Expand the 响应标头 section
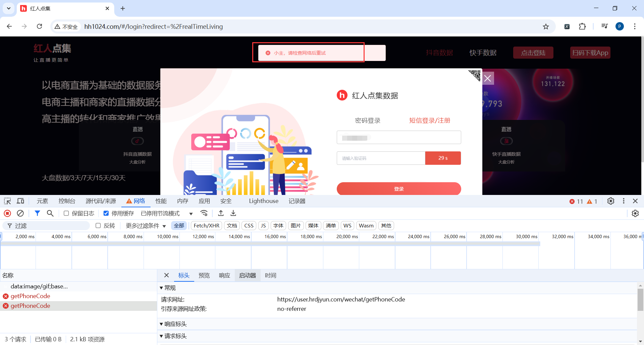 [173, 324]
